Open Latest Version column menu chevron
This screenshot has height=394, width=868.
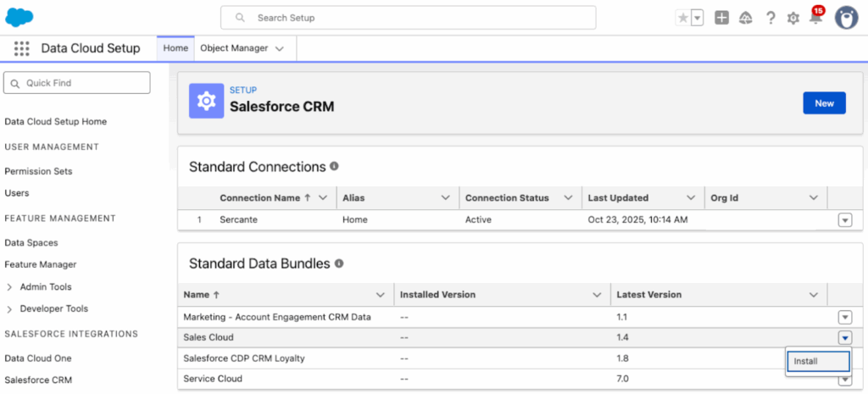(x=813, y=295)
